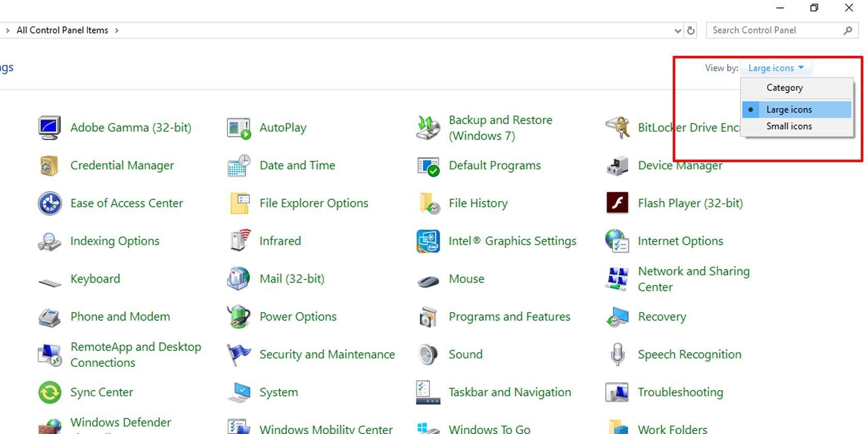The width and height of the screenshot is (868, 434).
Task: Open the Troubleshooting icon
Action: coord(617,392)
